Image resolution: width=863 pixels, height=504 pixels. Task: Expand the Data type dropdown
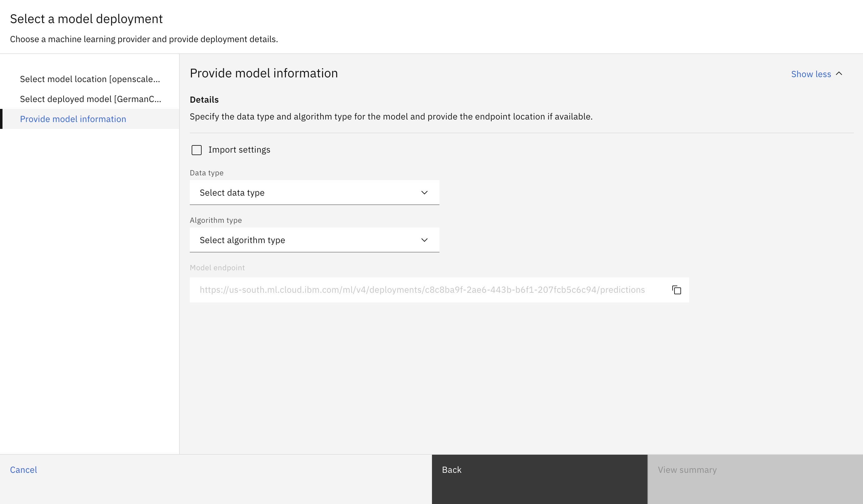[315, 192]
